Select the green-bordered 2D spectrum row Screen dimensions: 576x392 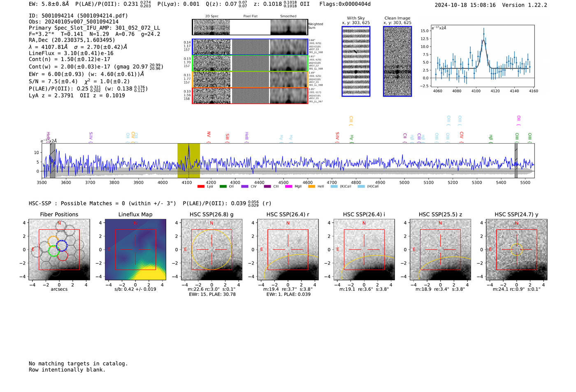[x=250, y=63]
